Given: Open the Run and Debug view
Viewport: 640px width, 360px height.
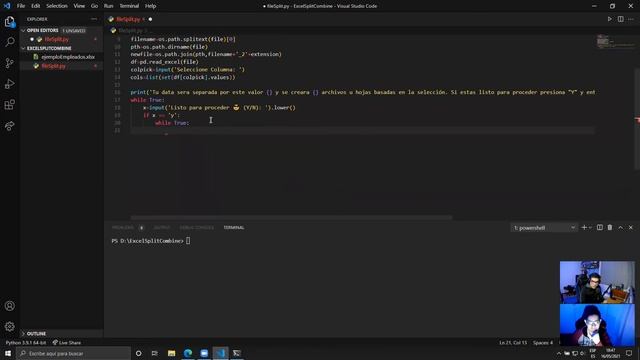Looking at the screenshot, I should (x=10, y=84).
